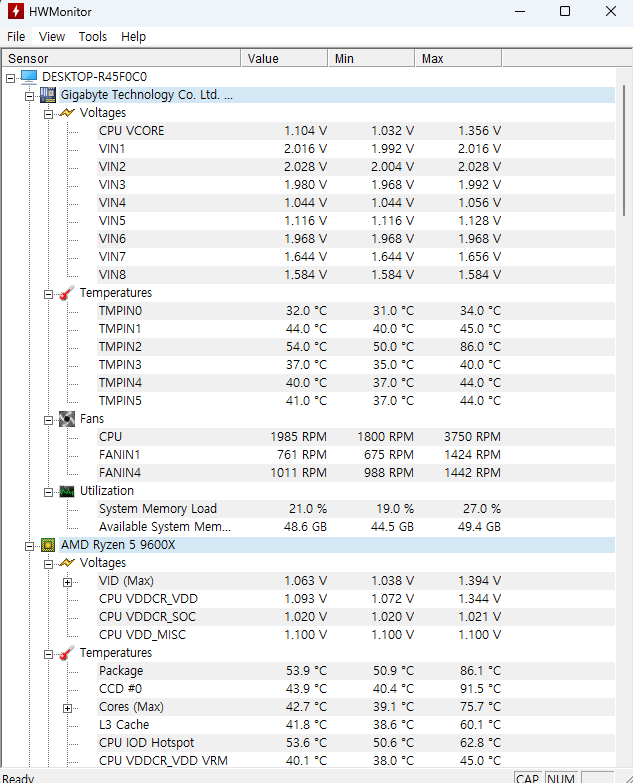
Task: Expand the Cores (Max) entry
Action: (x=67, y=708)
